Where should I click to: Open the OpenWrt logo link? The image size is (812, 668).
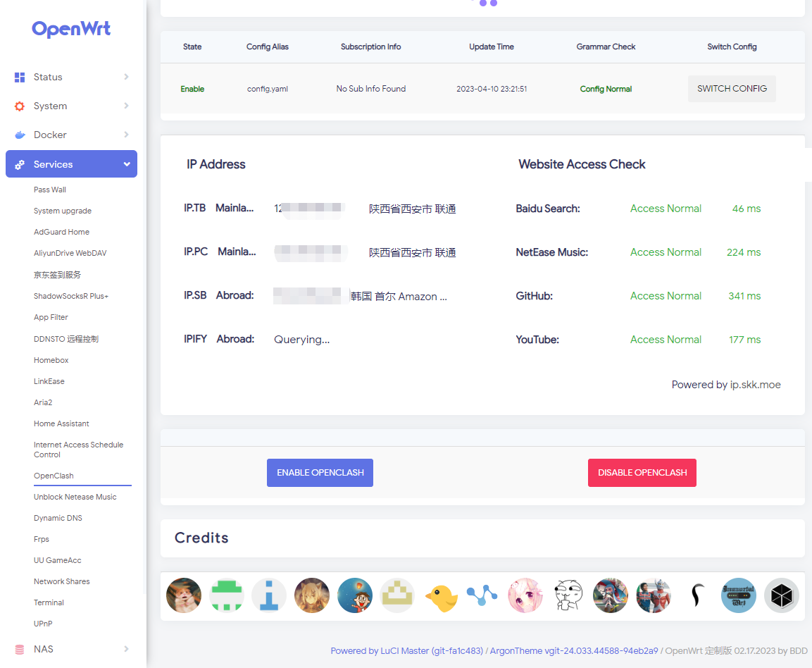[x=71, y=29]
